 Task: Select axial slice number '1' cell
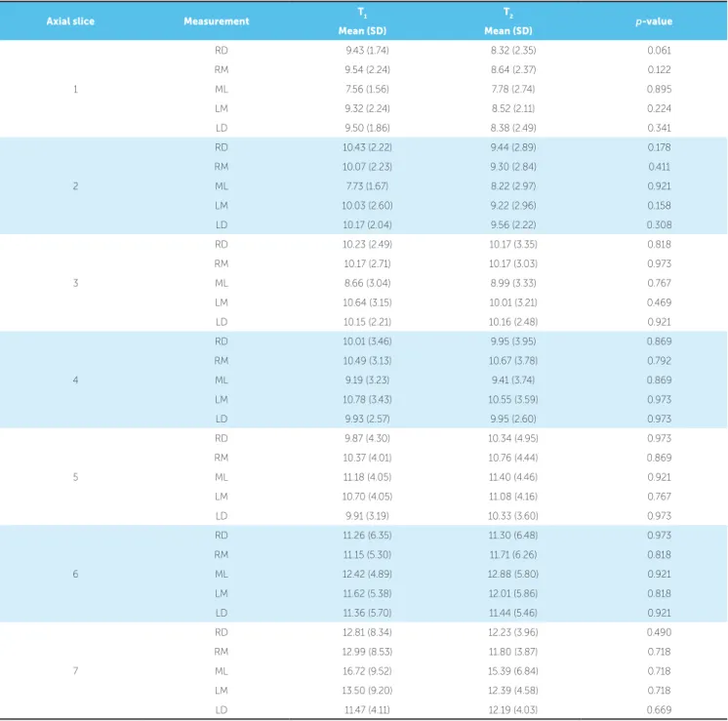75,89
